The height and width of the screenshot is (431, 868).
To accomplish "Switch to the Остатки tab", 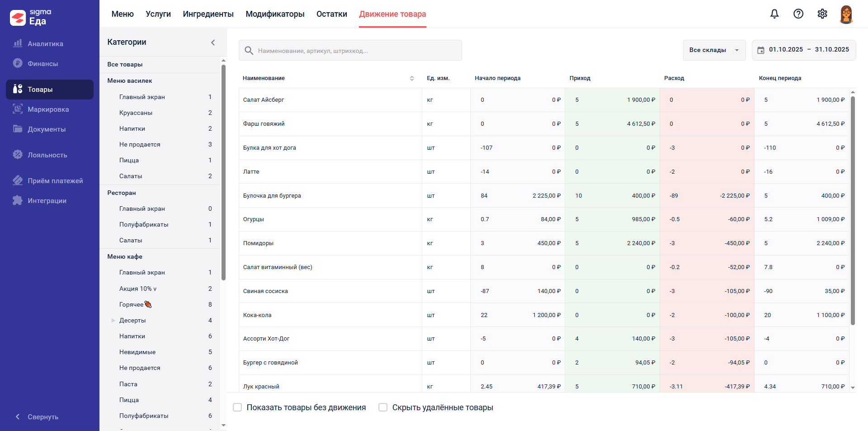I will tap(331, 14).
